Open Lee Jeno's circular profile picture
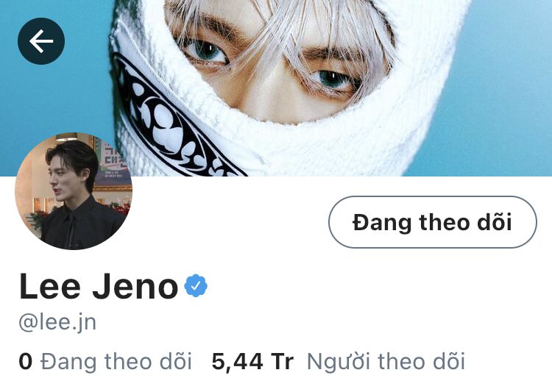This screenshot has height=392, width=552. (74, 191)
